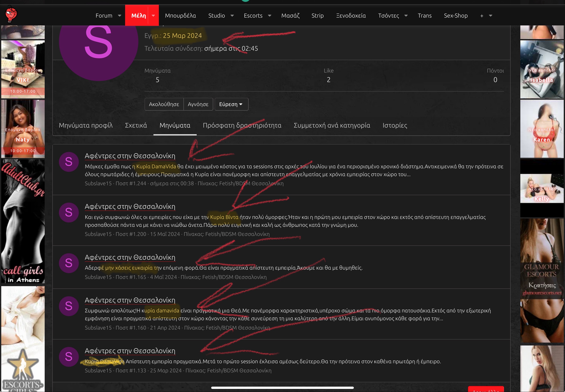Viewport: 565px width, 392px height.
Task: Click the avatar beside post #1.165
Action: click(x=69, y=263)
